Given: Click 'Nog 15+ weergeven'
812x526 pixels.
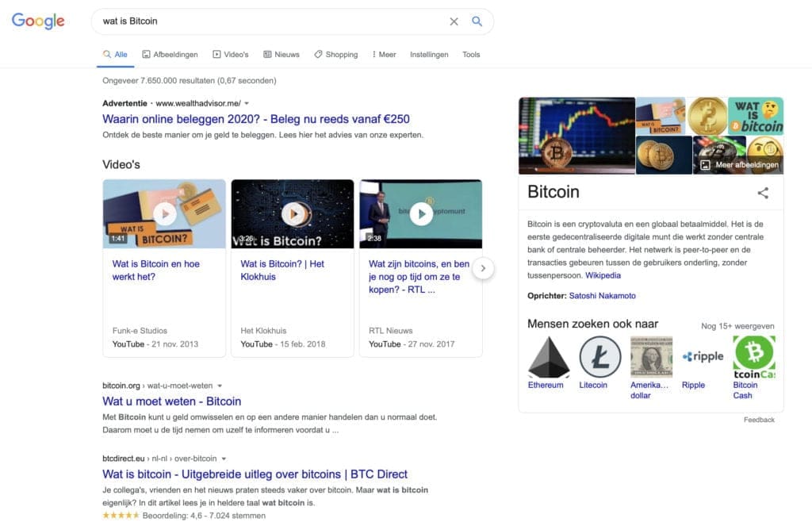Looking at the screenshot, I should pos(737,326).
